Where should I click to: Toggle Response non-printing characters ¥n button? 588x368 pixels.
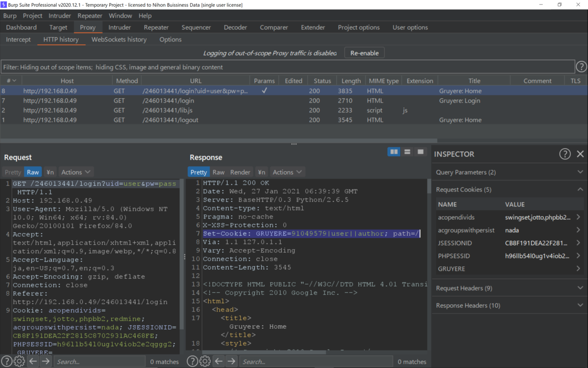pos(262,172)
